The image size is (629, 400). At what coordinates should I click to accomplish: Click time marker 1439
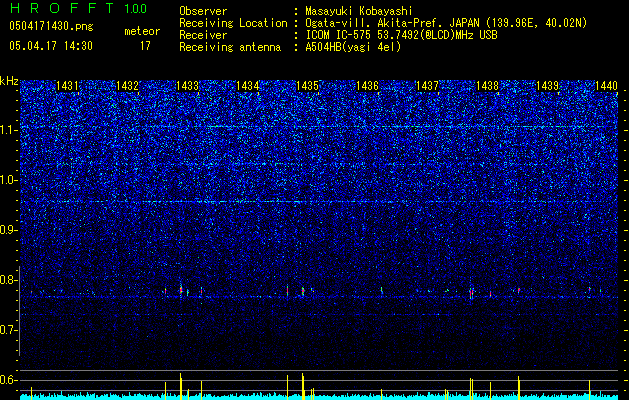pyautogui.click(x=547, y=86)
